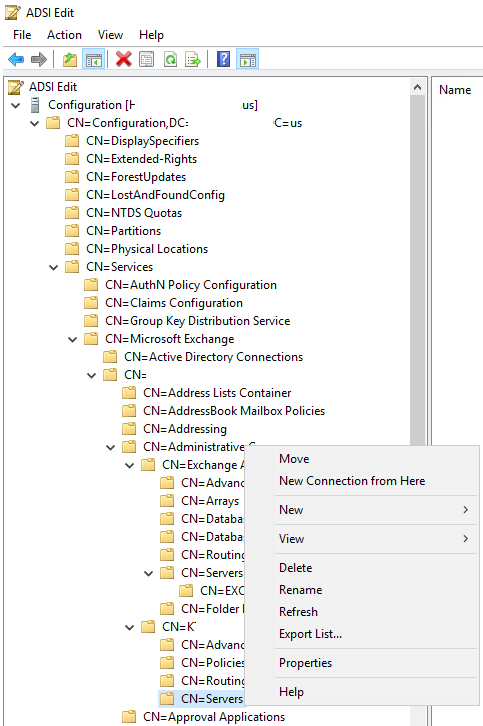483x726 pixels.
Task: Click the Refresh toolbar icon
Action: click(170, 59)
